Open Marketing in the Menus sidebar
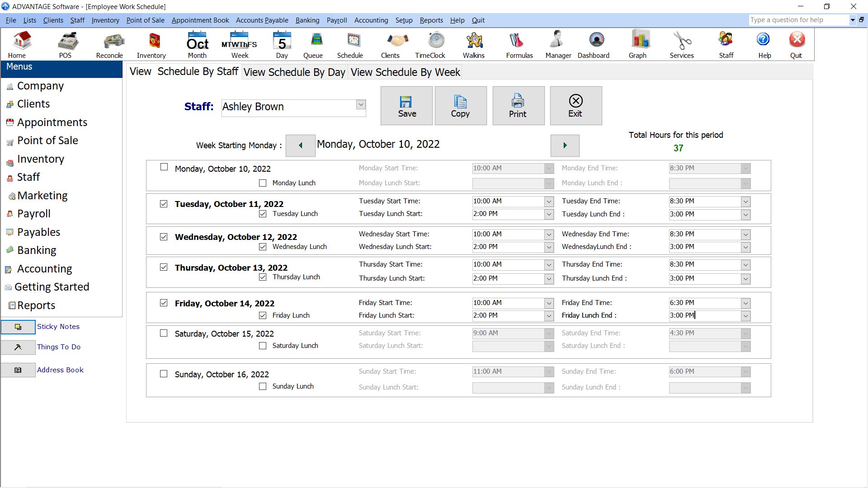 click(x=42, y=196)
